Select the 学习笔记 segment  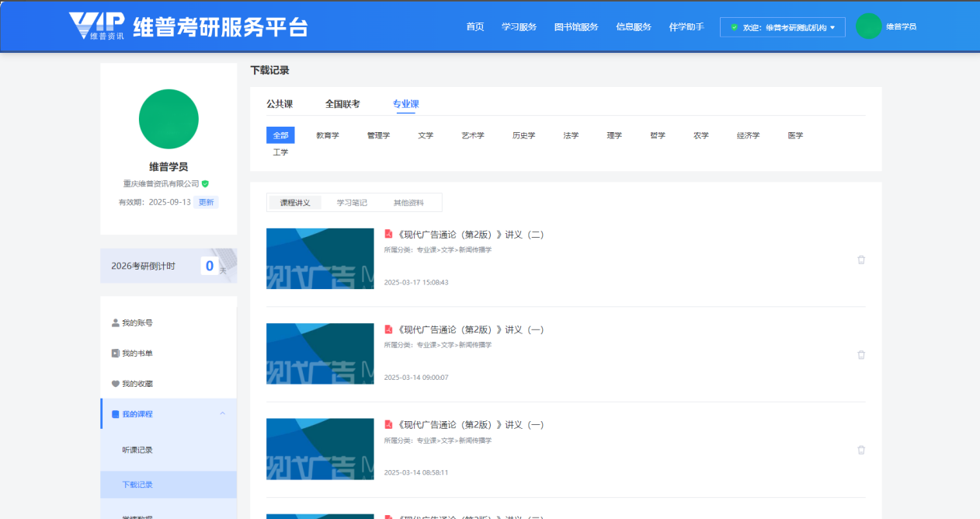[352, 203]
